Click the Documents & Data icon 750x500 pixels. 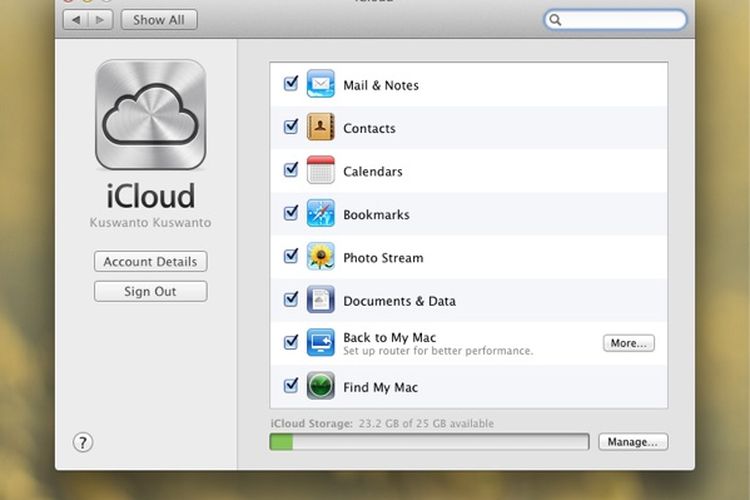tap(320, 299)
